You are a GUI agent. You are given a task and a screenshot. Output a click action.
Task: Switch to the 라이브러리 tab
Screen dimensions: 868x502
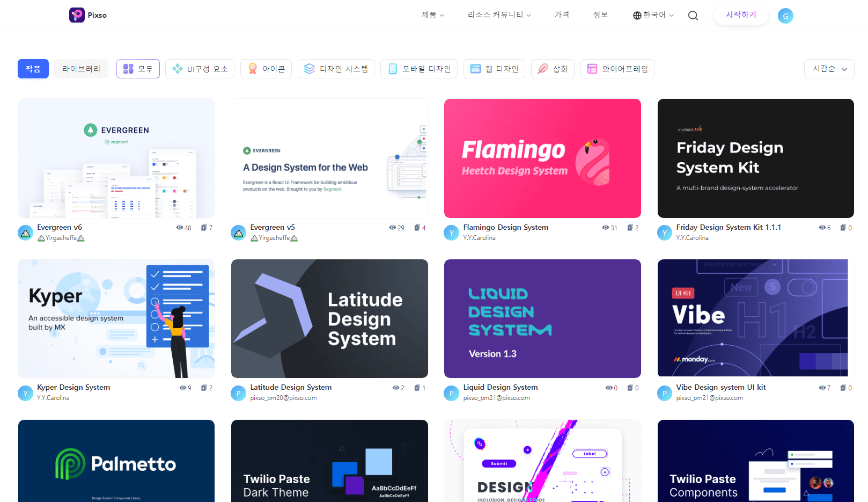[82, 69]
